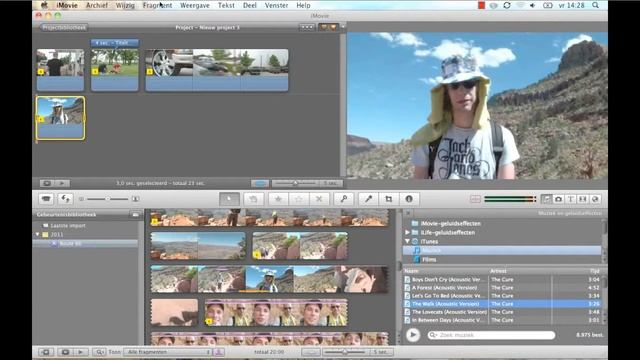The width and height of the screenshot is (640, 360).
Task: Click the volume icon in menu bar
Action: [532, 5]
